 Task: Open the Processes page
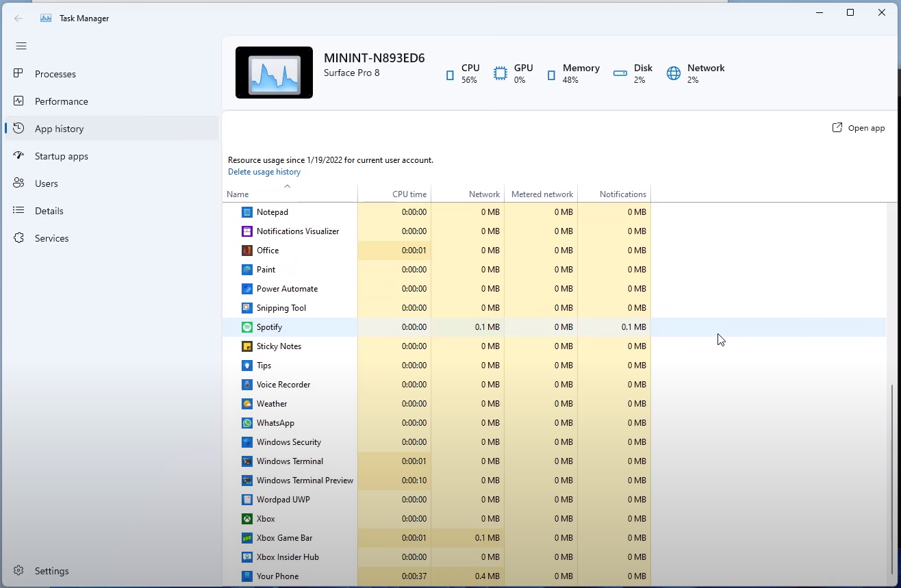click(55, 74)
